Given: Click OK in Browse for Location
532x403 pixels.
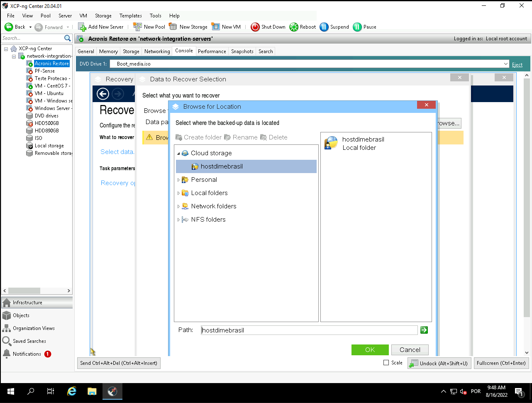Looking at the screenshot, I should [370, 350].
